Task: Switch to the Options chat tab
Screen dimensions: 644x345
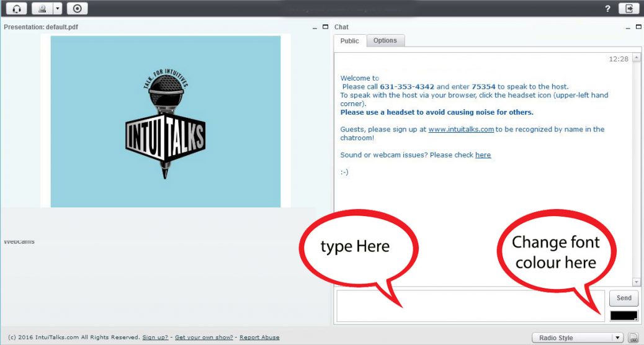Action: point(385,40)
